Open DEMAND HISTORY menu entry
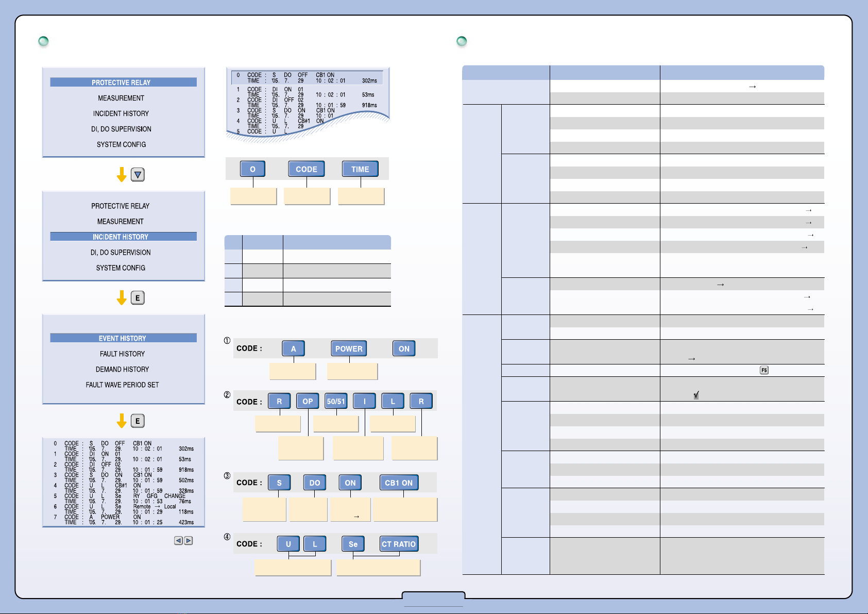The width and height of the screenshot is (868, 614). (123, 369)
